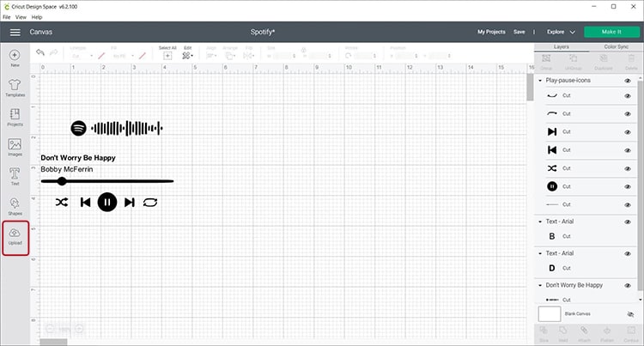This screenshot has height=346, width=644.
Task: Switch to the Color Sync tab
Action: click(x=616, y=46)
